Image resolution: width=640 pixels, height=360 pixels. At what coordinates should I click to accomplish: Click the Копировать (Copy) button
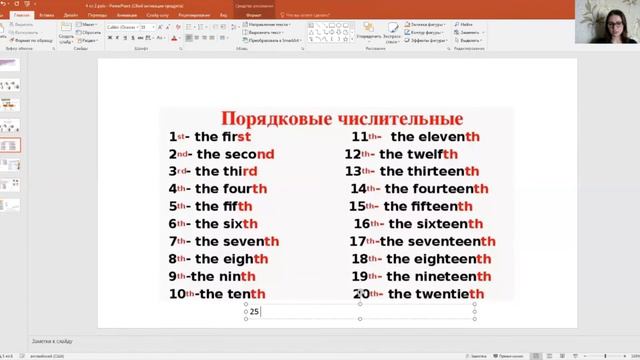[24, 33]
